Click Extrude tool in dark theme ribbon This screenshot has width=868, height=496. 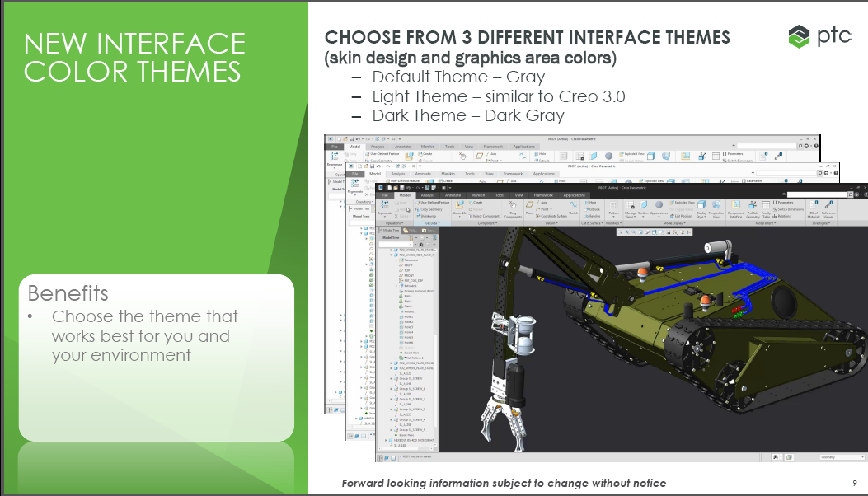tap(593, 209)
